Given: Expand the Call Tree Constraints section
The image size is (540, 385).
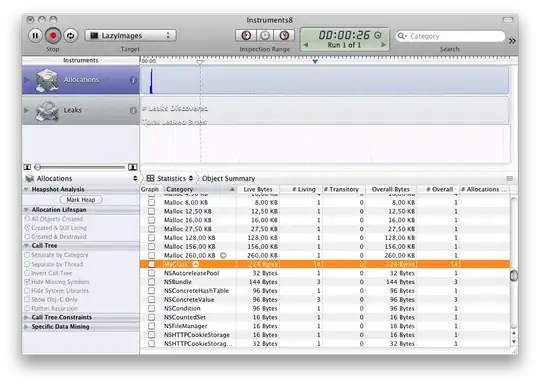Looking at the screenshot, I should 26,317.
